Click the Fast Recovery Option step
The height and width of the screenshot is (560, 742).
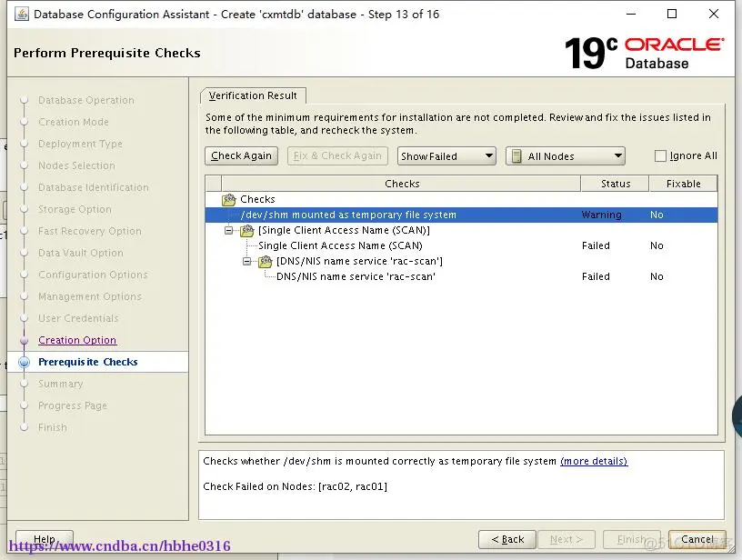pyautogui.click(x=90, y=231)
